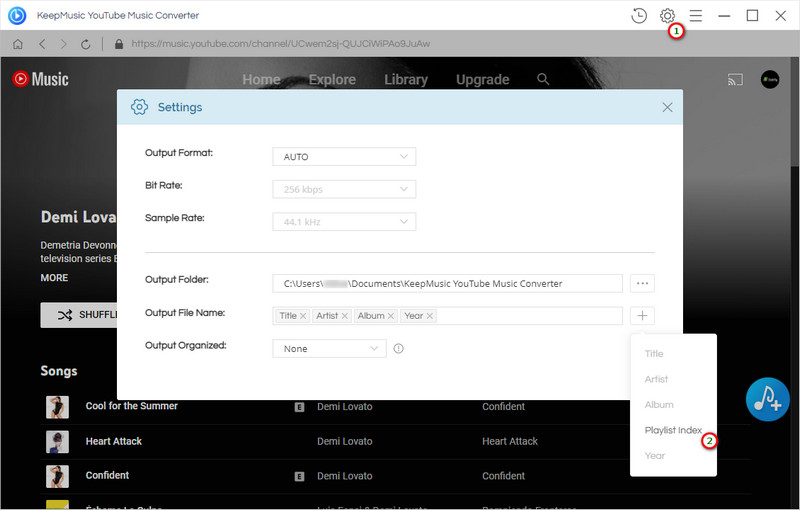Open Confident album link in Cool for the Summer row
800x510 pixels.
[503, 406]
